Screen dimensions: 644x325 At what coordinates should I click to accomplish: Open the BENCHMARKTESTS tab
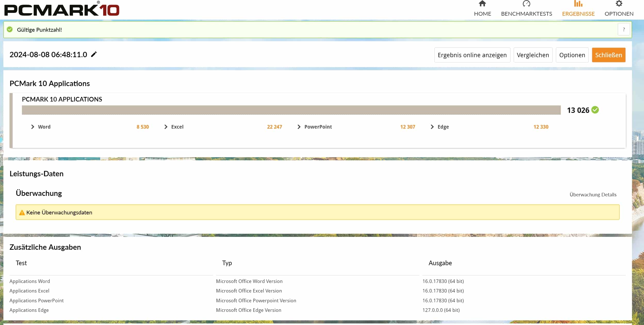tap(526, 14)
